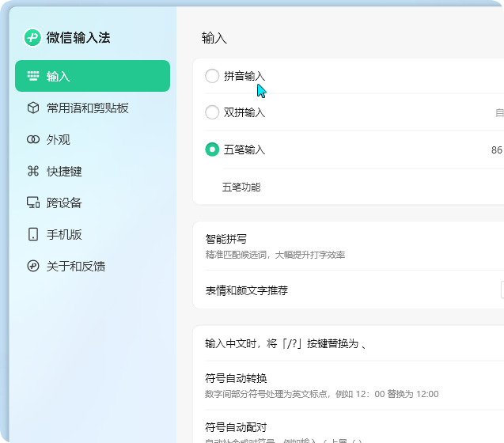The height and width of the screenshot is (443, 504).
Task: Switch to 常用语和剪贴板 section
Action: [93, 108]
